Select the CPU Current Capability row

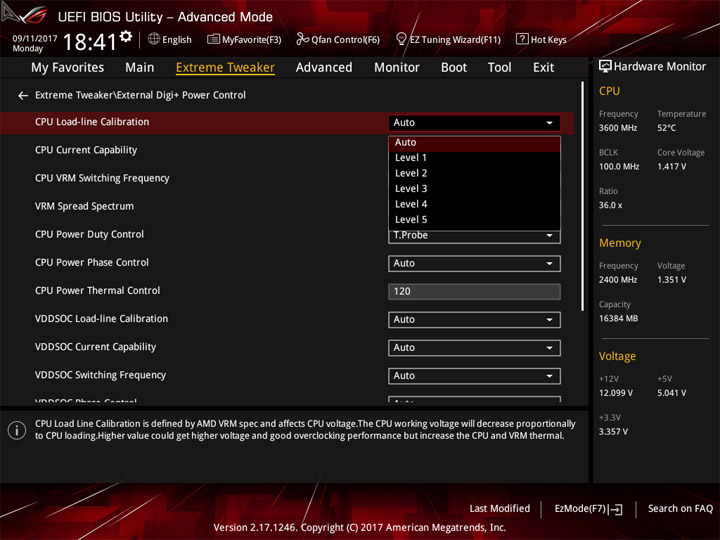[x=86, y=150]
